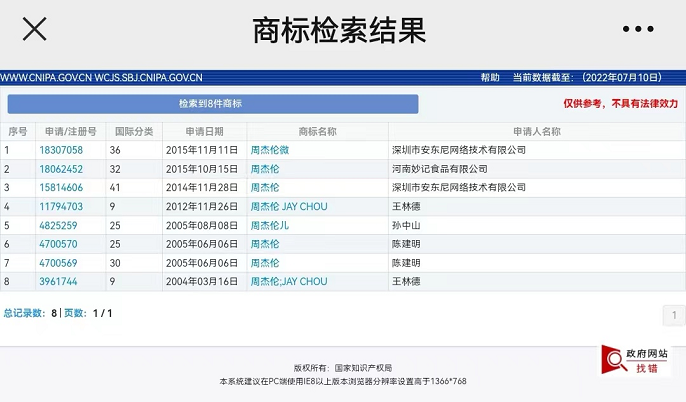Click the 申请日期 column header
The height and width of the screenshot is (402, 686).
[x=204, y=131]
